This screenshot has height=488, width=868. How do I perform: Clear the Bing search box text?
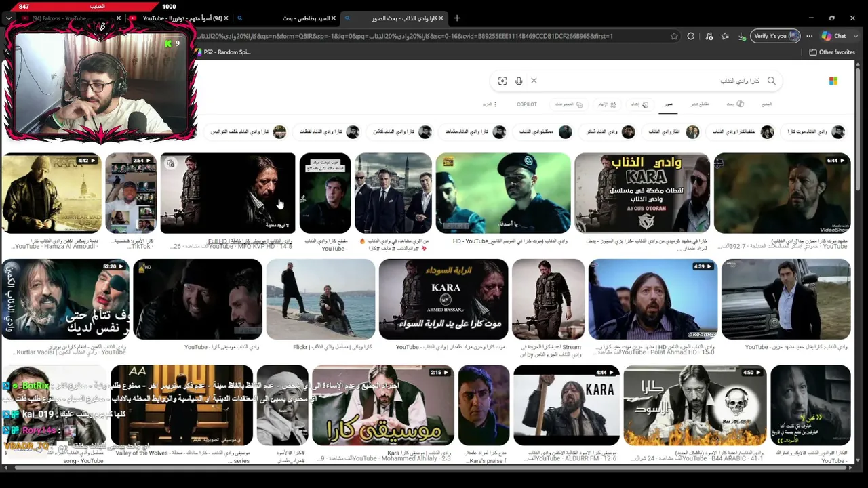534,81
